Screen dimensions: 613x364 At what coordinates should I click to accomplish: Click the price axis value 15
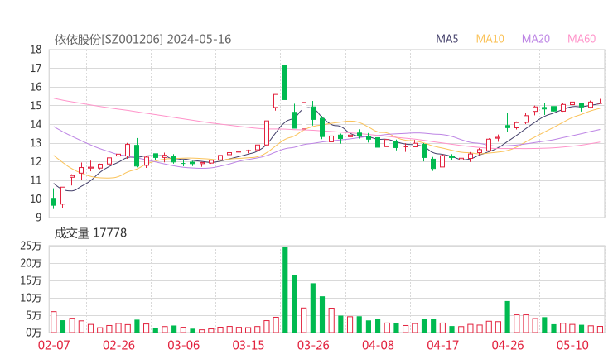click(x=36, y=105)
